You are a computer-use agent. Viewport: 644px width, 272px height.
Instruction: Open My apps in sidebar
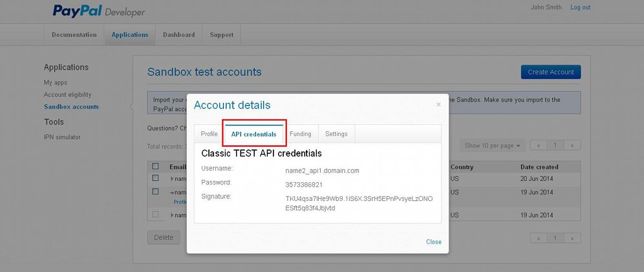tap(56, 83)
